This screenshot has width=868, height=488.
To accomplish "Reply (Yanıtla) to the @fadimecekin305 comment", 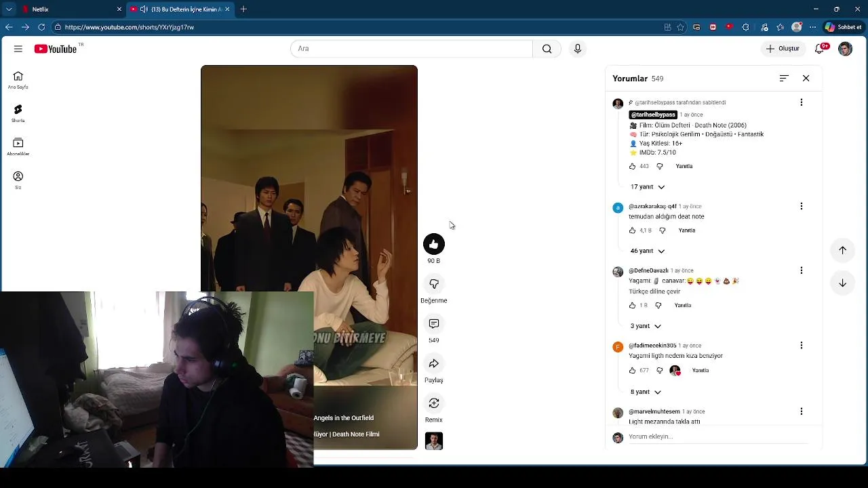I will (701, 371).
